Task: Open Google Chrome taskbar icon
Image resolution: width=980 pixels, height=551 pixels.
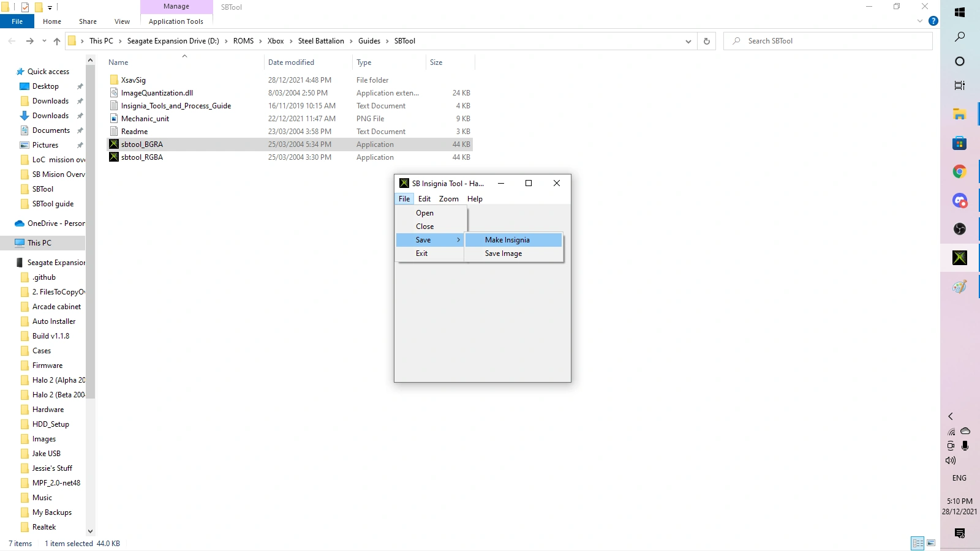Action: click(960, 172)
